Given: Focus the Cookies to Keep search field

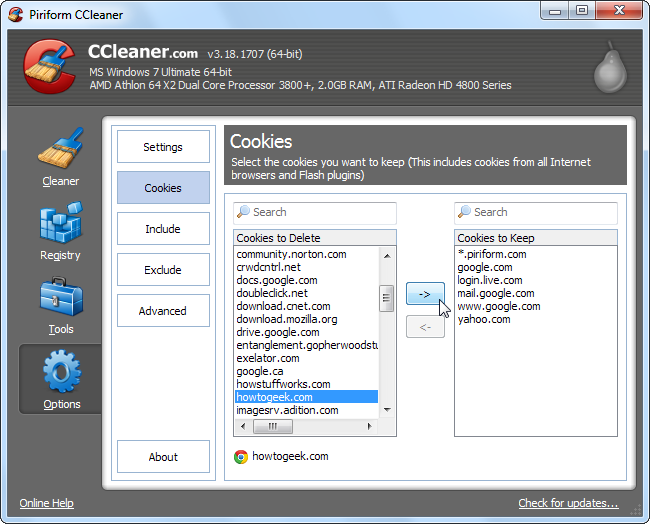Looking at the screenshot, I should tap(536, 213).
